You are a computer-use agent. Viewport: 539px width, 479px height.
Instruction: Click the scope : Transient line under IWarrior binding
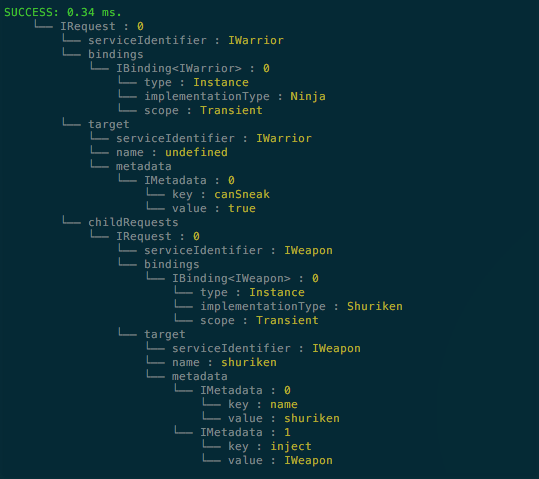pos(203,110)
